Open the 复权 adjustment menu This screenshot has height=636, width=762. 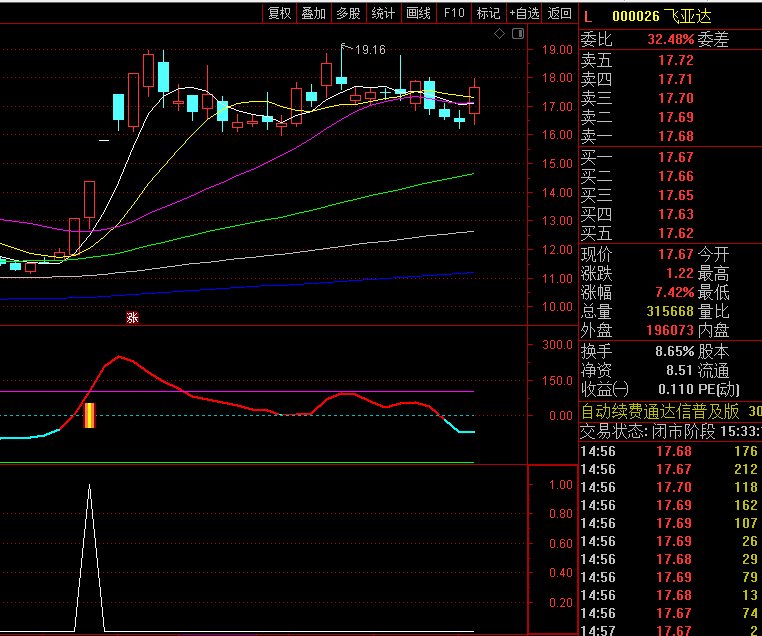click(x=279, y=13)
